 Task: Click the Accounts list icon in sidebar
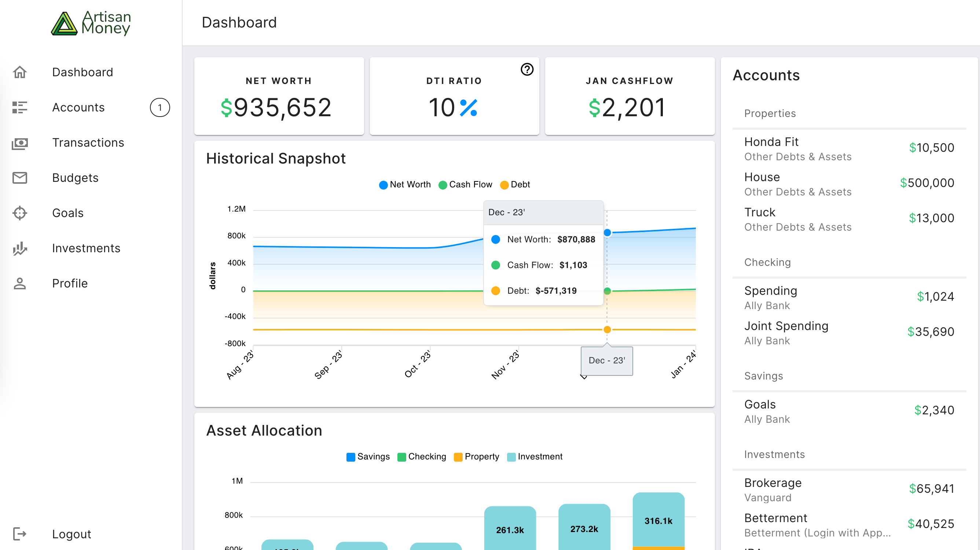tap(20, 108)
